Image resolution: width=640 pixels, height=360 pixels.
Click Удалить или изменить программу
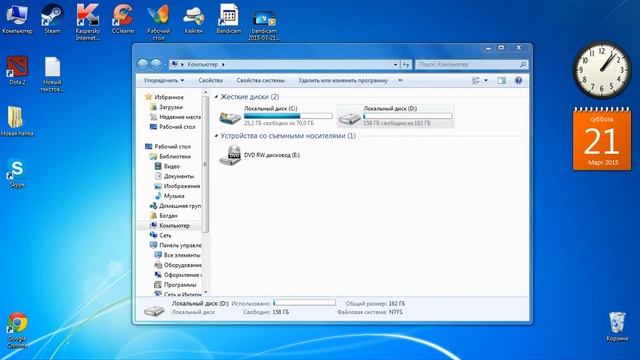343,80
